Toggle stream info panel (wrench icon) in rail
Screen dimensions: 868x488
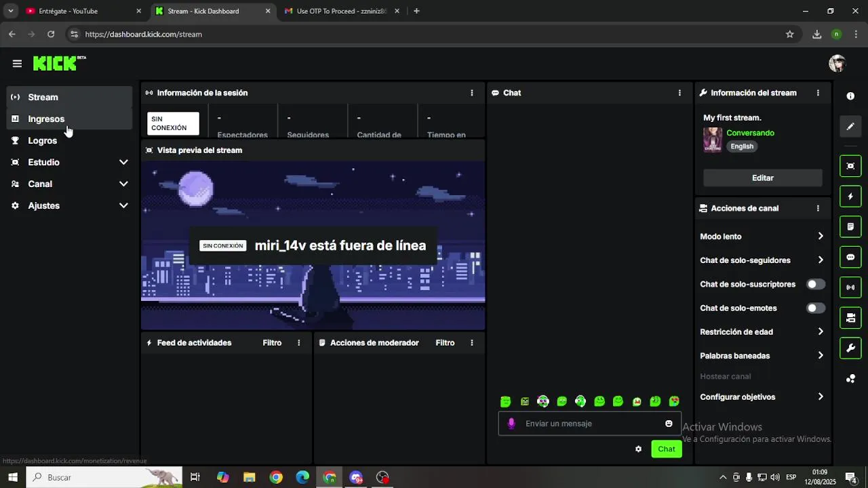point(850,348)
